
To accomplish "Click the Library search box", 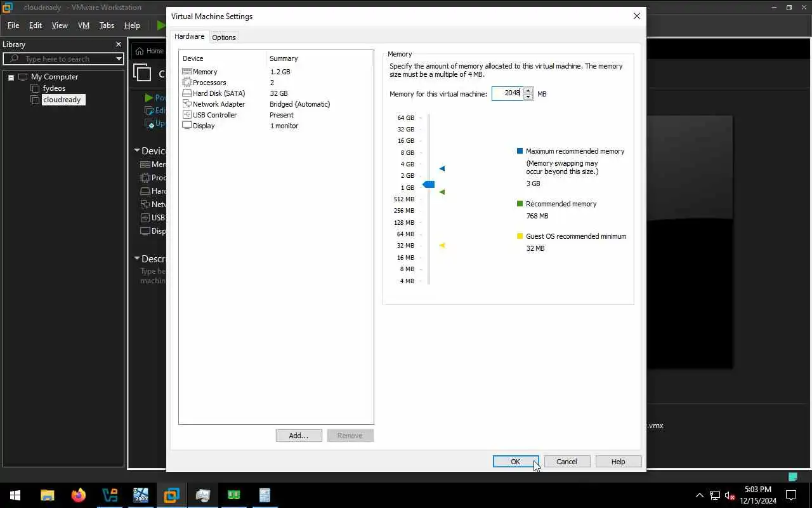I will click(63, 58).
